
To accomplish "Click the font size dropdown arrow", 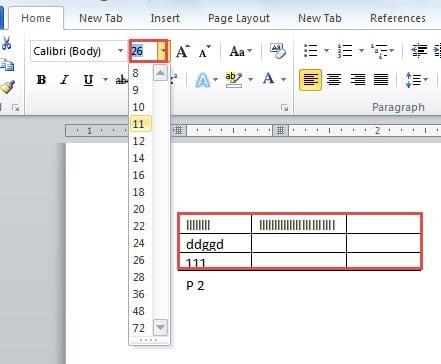I will (x=163, y=51).
